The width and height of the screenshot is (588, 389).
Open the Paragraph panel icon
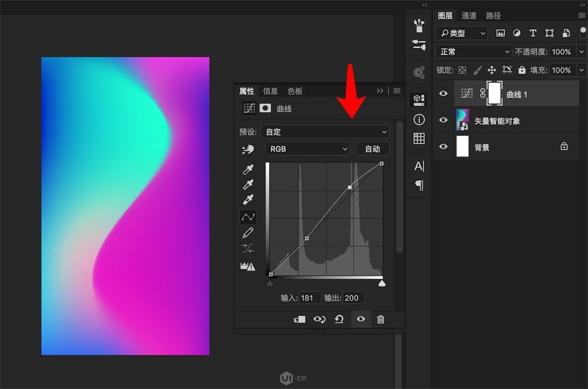(x=419, y=185)
